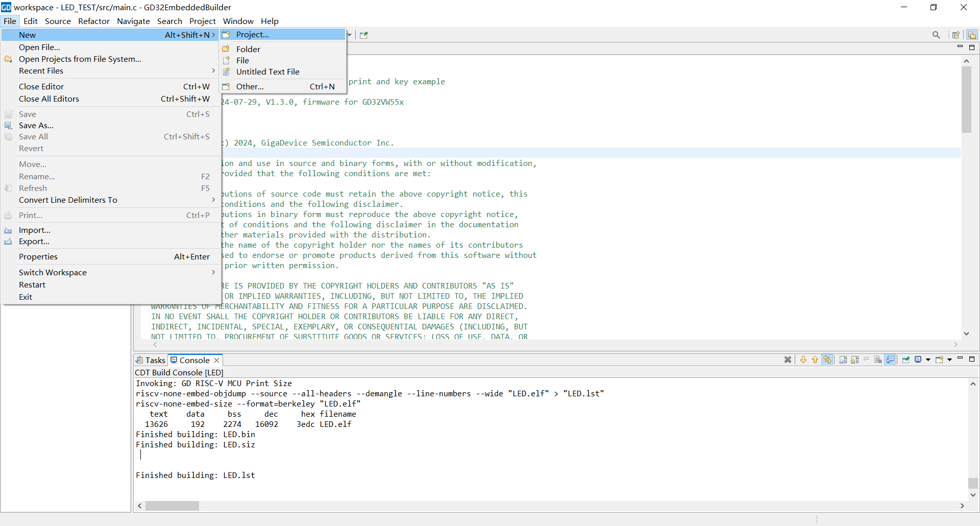Image resolution: width=980 pixels, height=526 pixels.
Task: Select Project... from the New submenu
Action: pos(252,35)
